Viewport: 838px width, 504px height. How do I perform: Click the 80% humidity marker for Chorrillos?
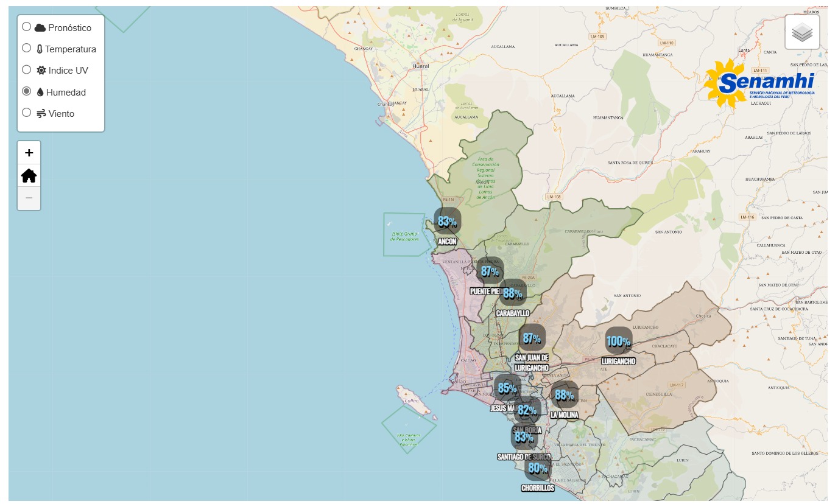coord(538,469)
